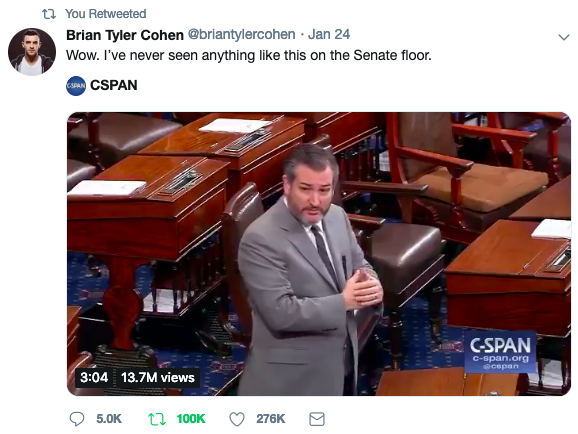
Task: Click the CSPAN source label text
Action: tap(114, 85)
